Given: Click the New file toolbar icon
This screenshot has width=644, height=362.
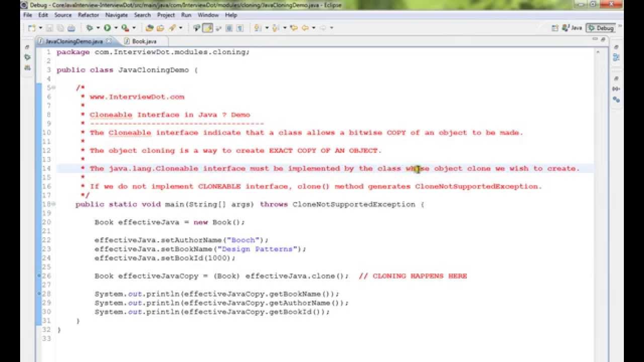Looking at the screenshot, I should [x=31, y=28].
